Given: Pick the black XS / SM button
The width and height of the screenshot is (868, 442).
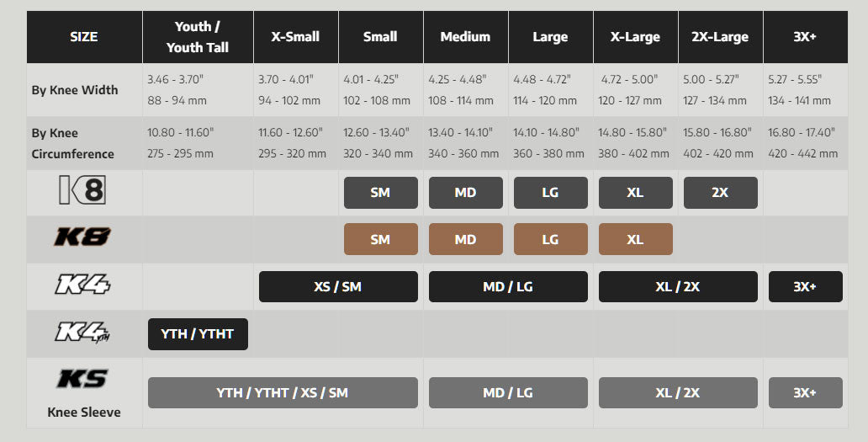Looking at the screenshot, I should click(x=337, y=286).
